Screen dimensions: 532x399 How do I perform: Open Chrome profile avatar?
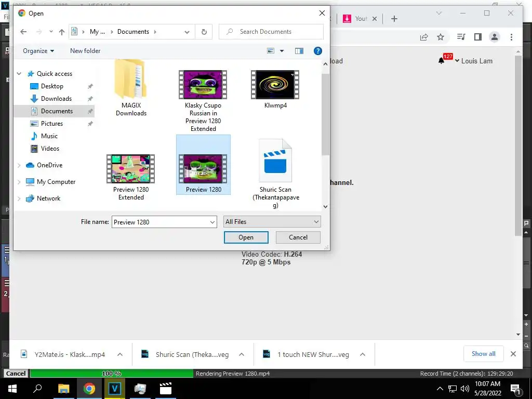[495, 37]
